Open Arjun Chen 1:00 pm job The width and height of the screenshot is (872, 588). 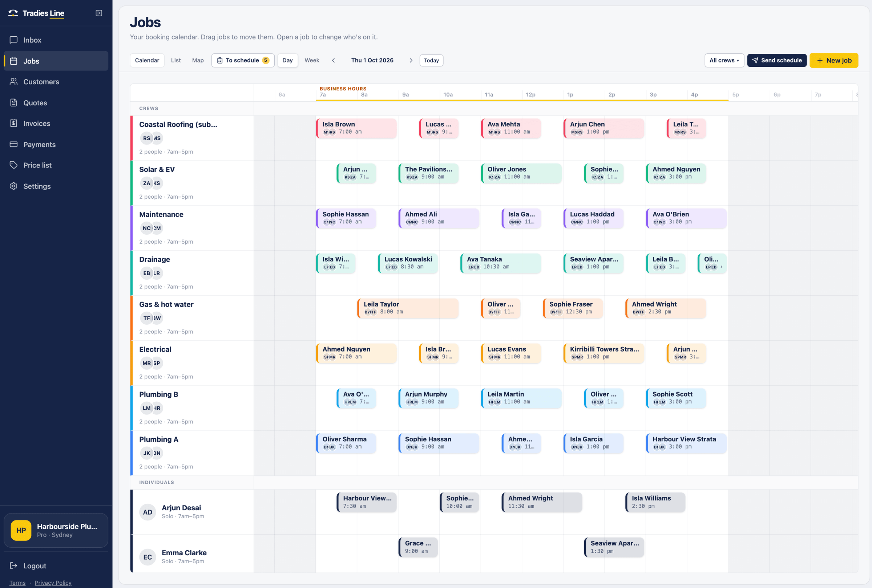604,128
